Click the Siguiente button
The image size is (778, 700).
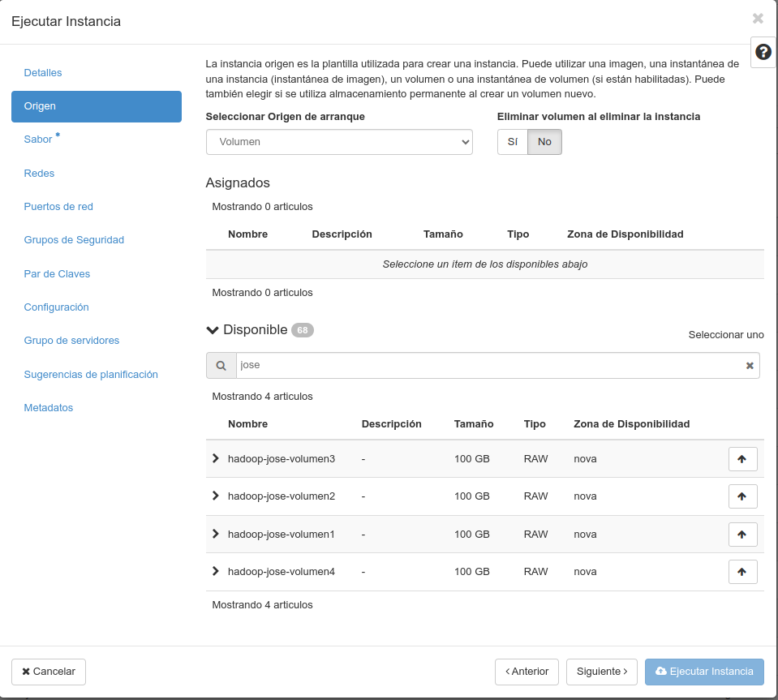tap(602, 672)
